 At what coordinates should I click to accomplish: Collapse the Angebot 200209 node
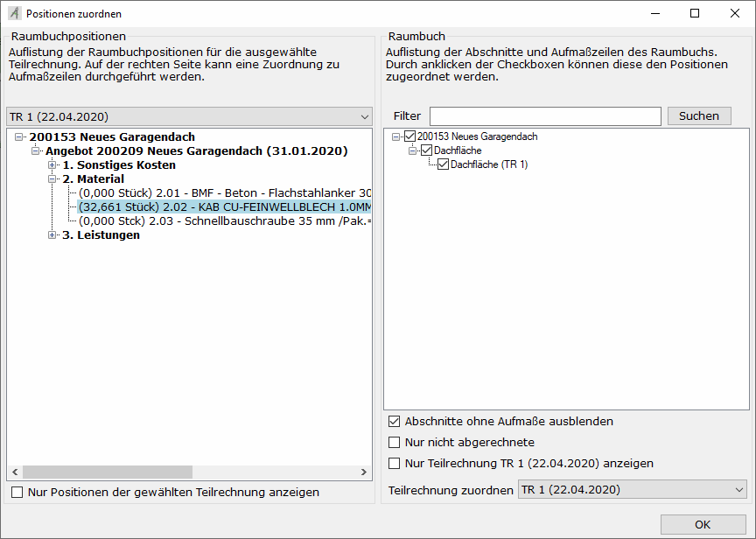(x=35, y=150)
